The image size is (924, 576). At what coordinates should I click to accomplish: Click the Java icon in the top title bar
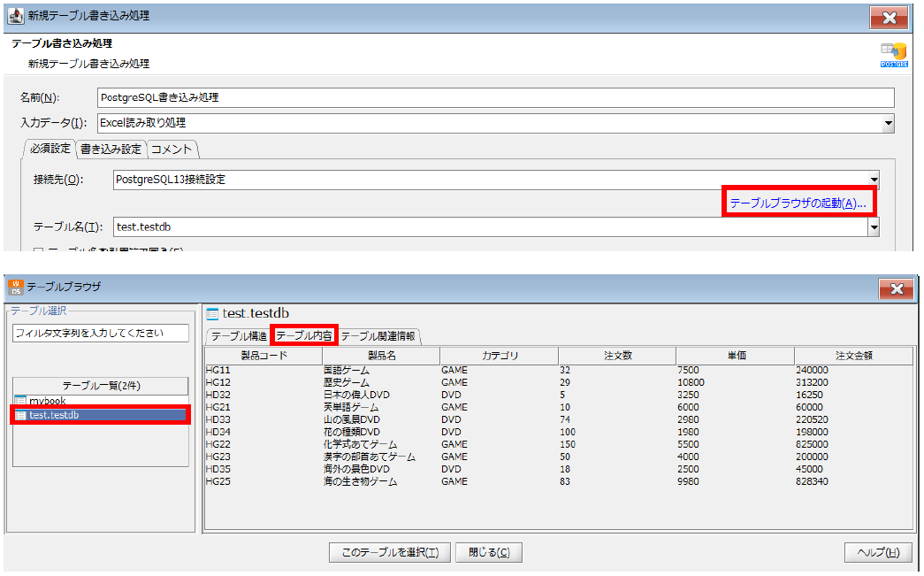[x=14, y=17]
